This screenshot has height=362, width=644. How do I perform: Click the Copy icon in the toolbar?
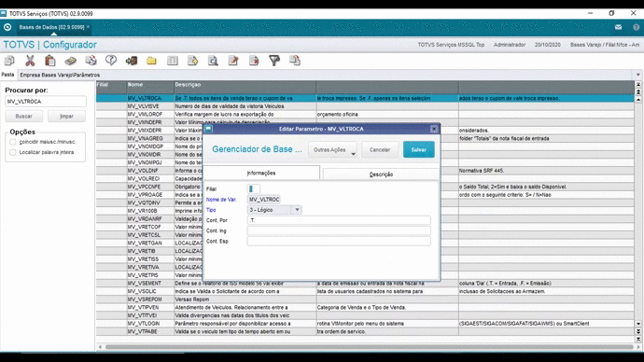[9, 61]
